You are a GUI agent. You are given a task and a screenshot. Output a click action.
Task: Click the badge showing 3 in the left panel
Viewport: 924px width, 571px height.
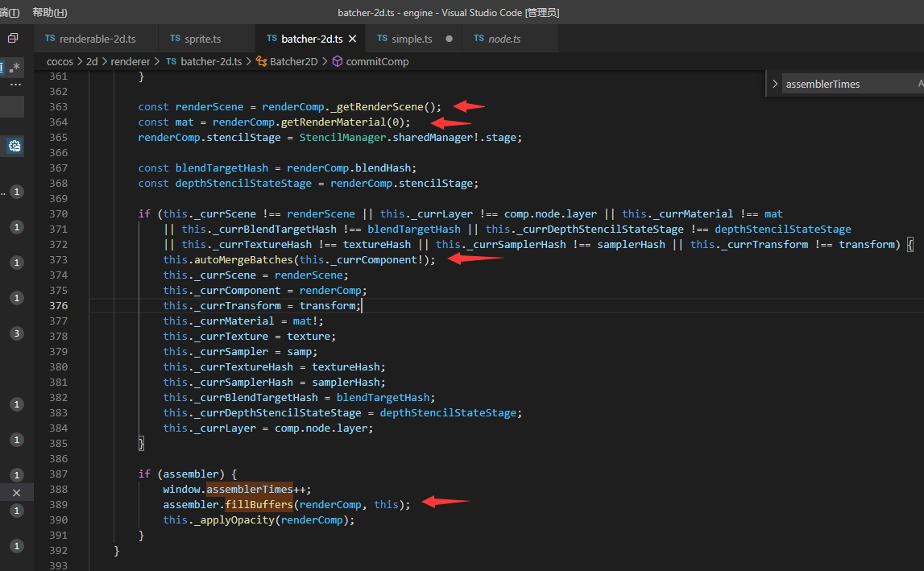(x=16, y=333)
